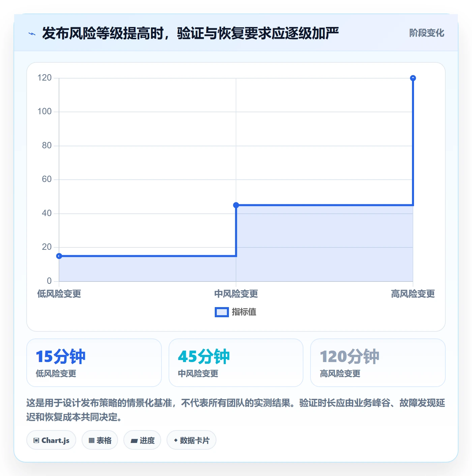Click the 15分钟 value text

pos(61,356)
